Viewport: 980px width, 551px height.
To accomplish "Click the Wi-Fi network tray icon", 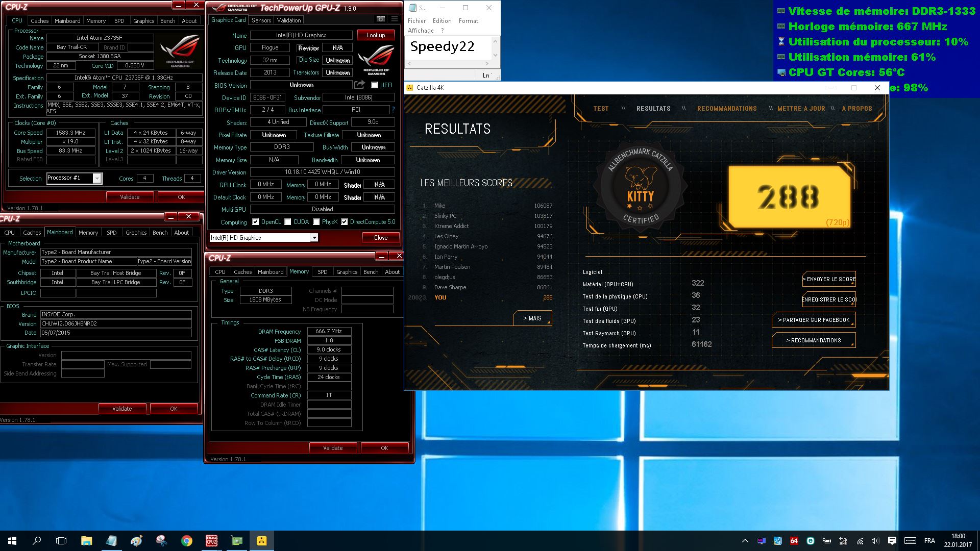I will (x=860, y=541).
